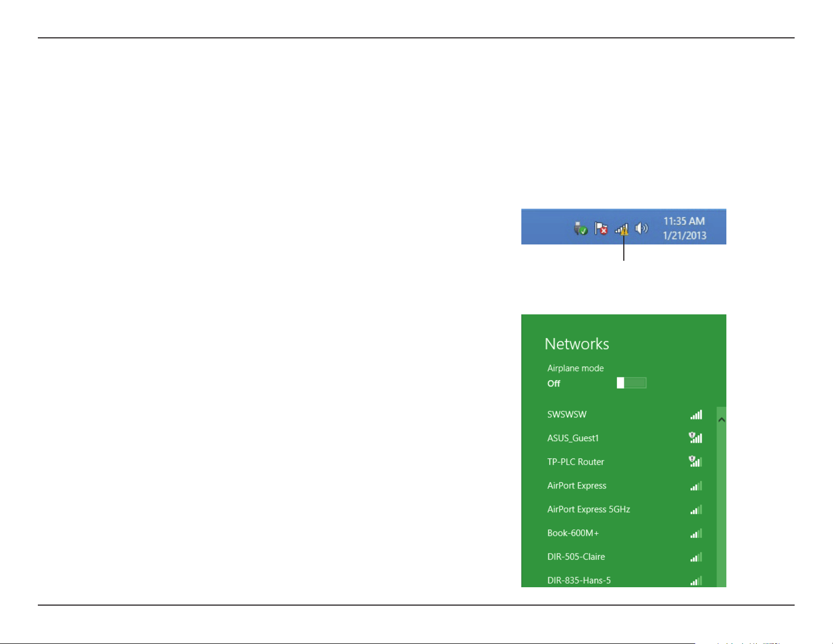Click the volume speaker icon in tray
Screen dimensions: 833x644
[x=642, y=228]
